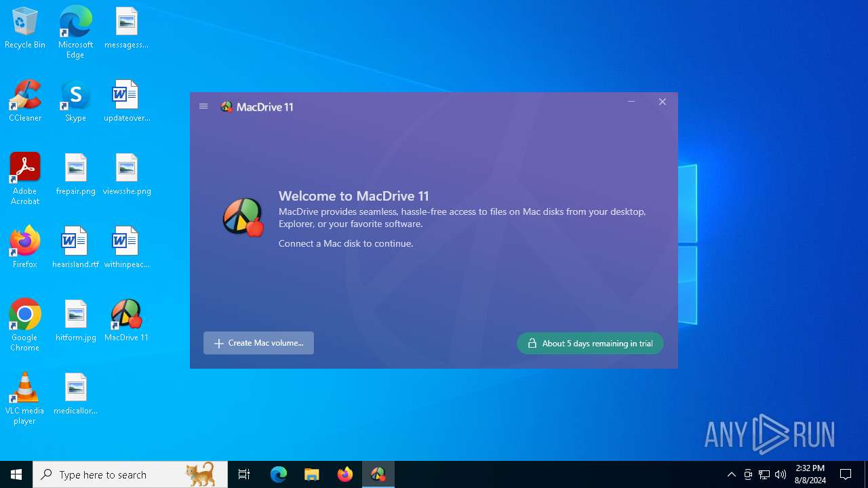Screen dimensions: 868x488
Task: Open Microsoft Edge from the taskbar
Action: pyautogui.click(x=279, y=474)
